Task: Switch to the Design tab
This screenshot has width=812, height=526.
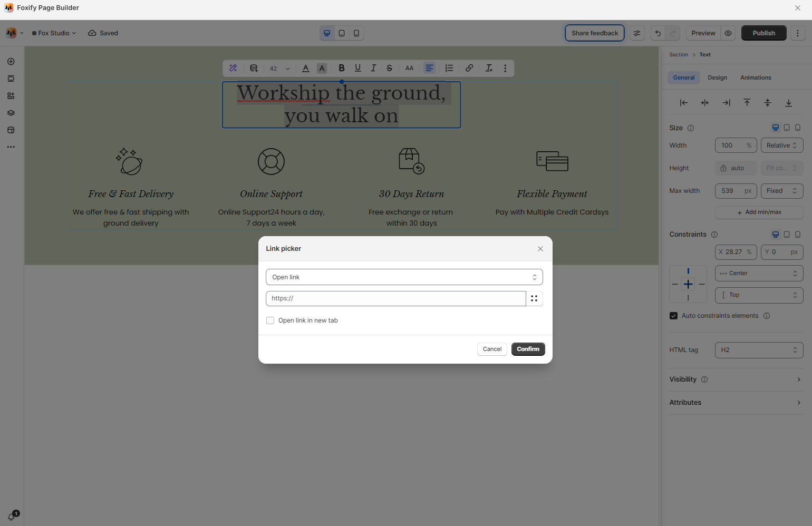Action: [717, 77]
